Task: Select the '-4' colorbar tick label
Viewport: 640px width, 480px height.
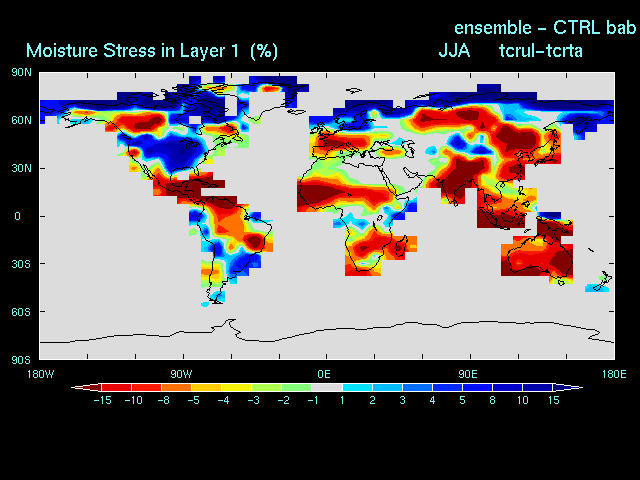Action: coord(224,400)
